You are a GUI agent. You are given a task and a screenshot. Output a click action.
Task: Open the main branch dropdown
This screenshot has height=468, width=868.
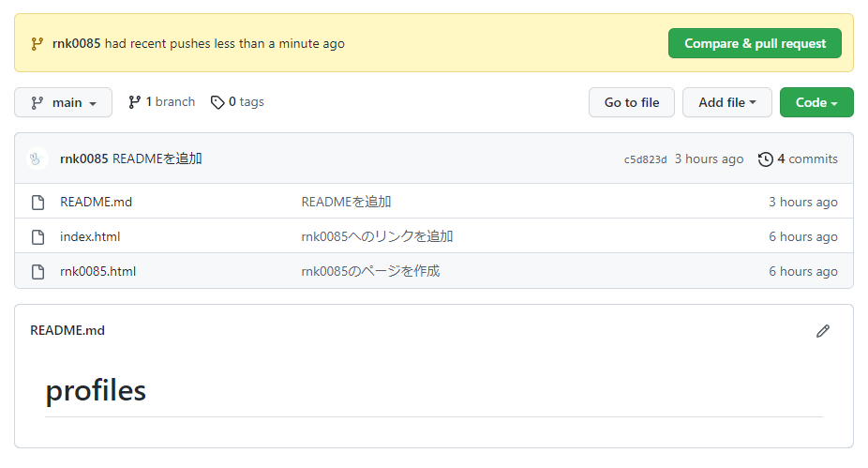pyautogui.click(x=63, y=102)
